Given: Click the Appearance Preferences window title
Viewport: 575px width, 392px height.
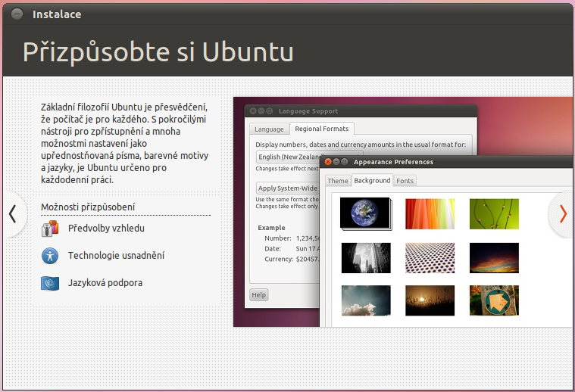Looking at the screenshot, I should click(393, 162).
